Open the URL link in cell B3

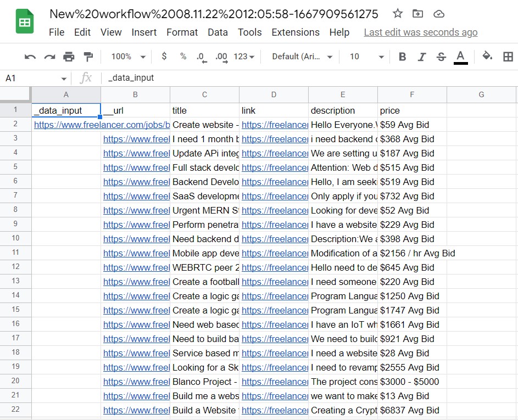[136, 139]
